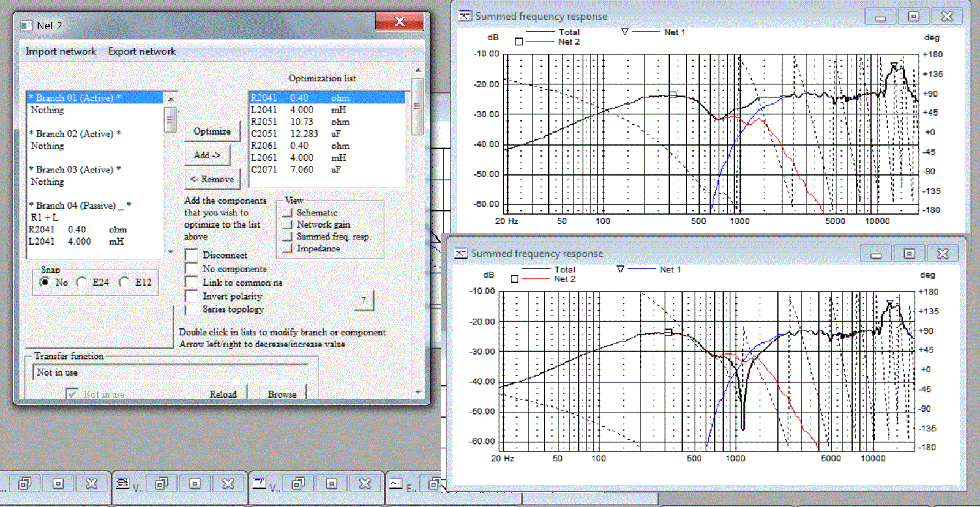Select R2041 0.40 ohm in Optimization list
This screenshot has height=507, width=980.
click(x=327, y=98)
